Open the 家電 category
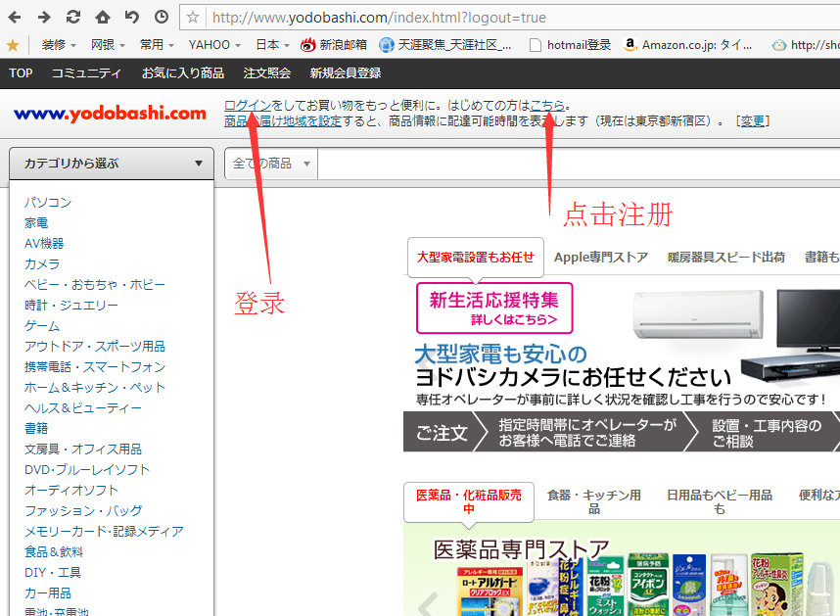 click(x=36, y=223)
